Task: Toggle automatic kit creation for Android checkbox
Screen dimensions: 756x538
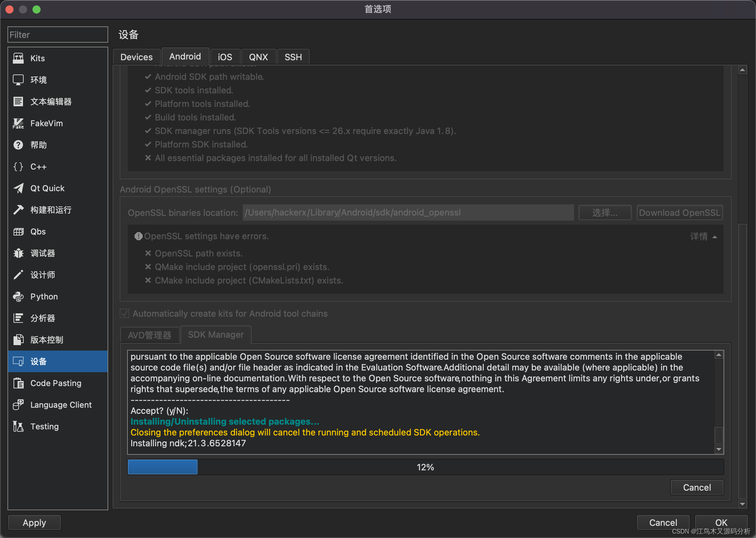Action: click(124, 313)
